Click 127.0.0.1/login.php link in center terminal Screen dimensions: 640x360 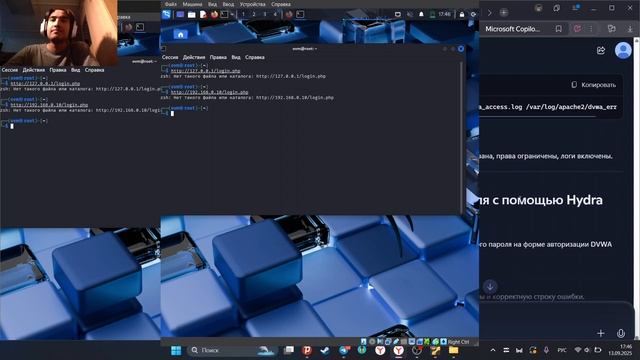coord(205,71)
